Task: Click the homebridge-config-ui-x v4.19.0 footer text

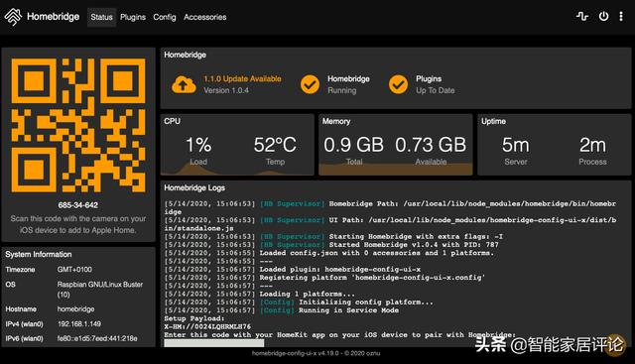Action: coord(316,353)
